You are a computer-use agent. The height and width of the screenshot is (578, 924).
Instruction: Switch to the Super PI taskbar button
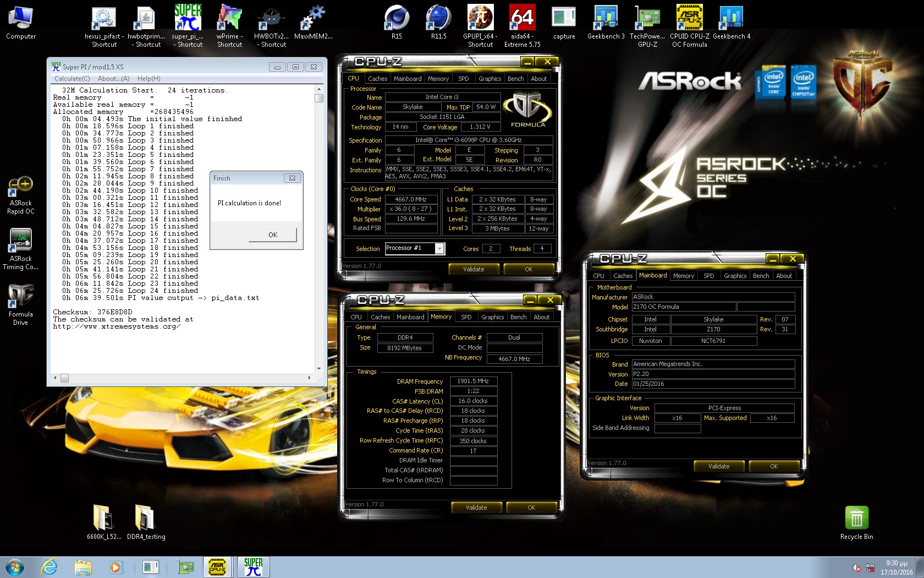coord(254,567)
